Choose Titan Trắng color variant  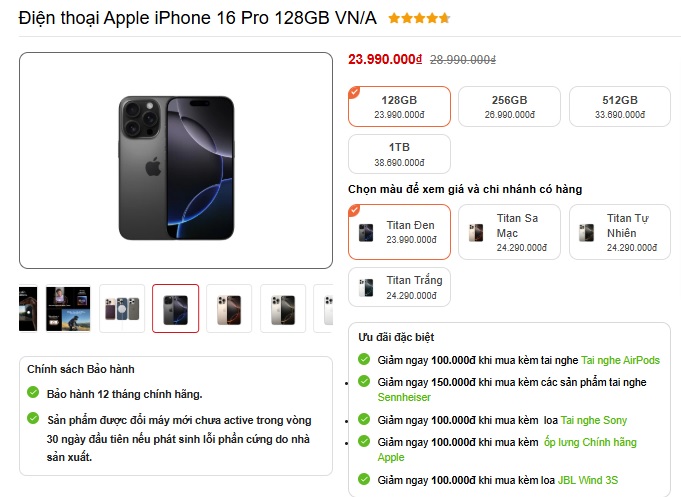click(x=399, y=287)
